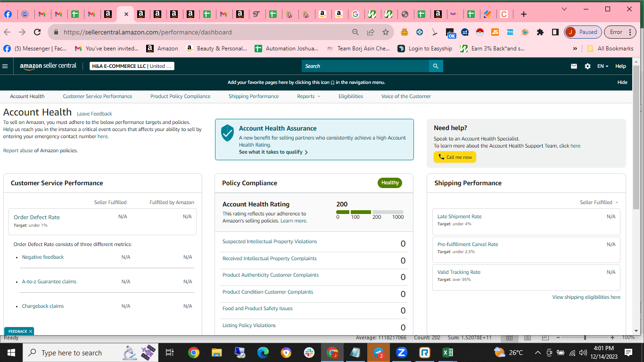The height and width of the screenshot is (362, 644).
Task: Click the orange JS extension icon
Action: tap(495, 32)
